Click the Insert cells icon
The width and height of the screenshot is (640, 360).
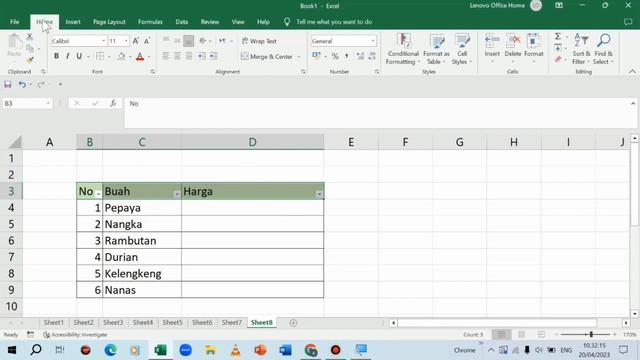(492, 41)
